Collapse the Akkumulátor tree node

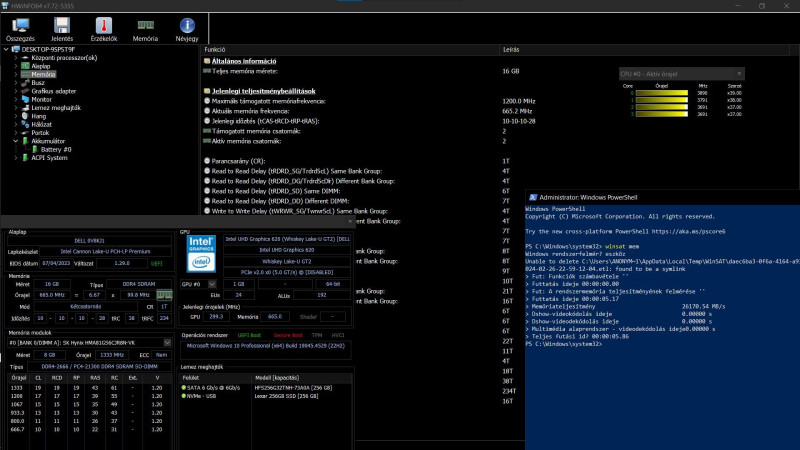click(16, 141)
